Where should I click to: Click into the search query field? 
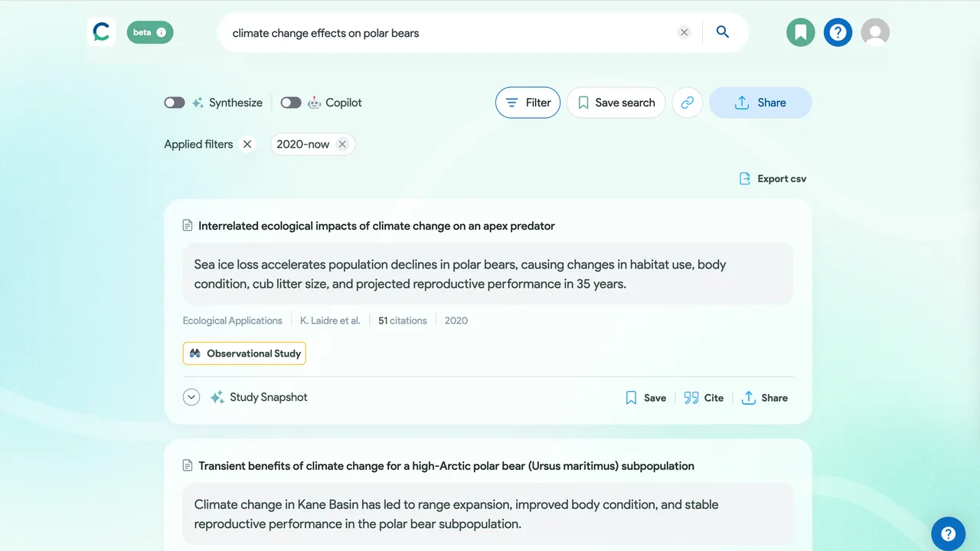[x=452, y=32]
